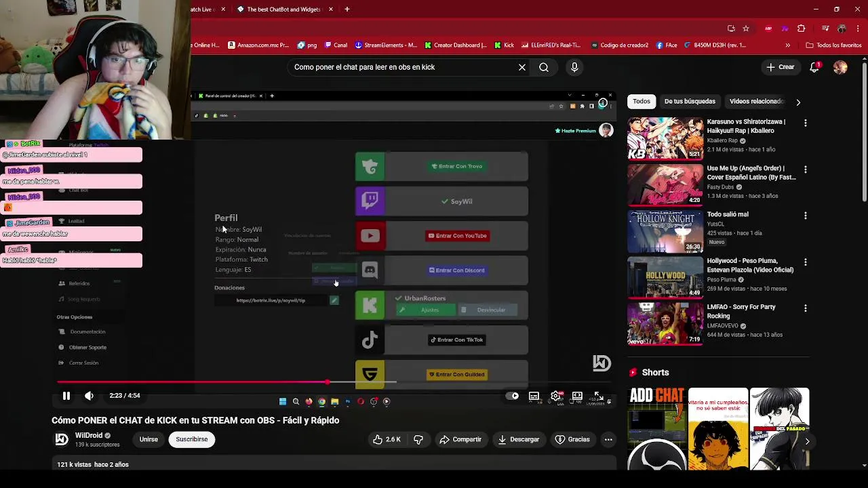Open the notifications bell

coord(814,67)
